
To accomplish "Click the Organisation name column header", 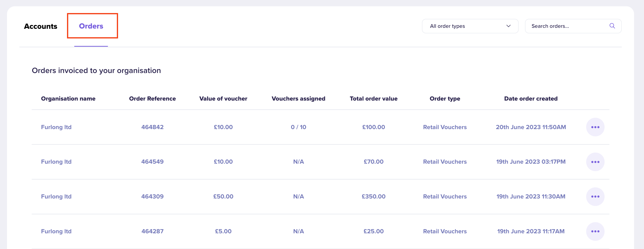I will (68, 99).
